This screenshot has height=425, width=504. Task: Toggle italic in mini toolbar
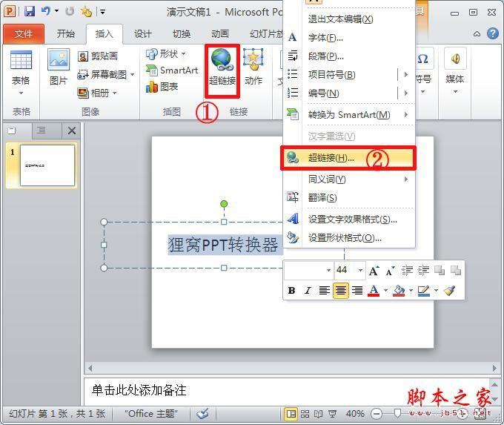tap(308, 291)
